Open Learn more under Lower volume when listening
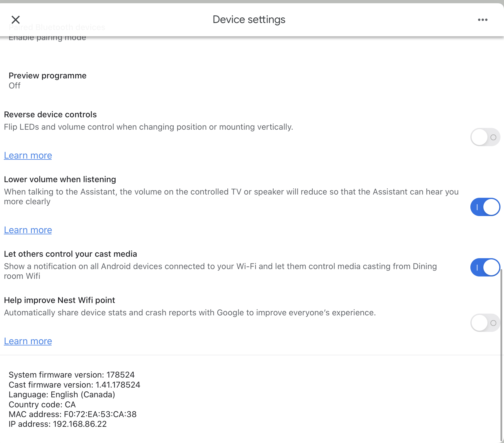Screen dimensions: 504x443 [28, 230]
